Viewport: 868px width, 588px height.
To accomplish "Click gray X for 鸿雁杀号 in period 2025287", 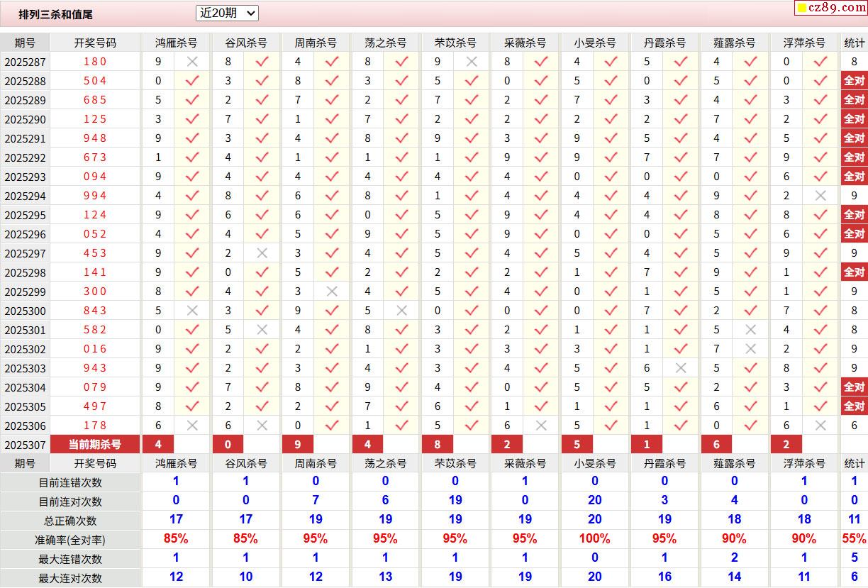I will tap(192, 62).
